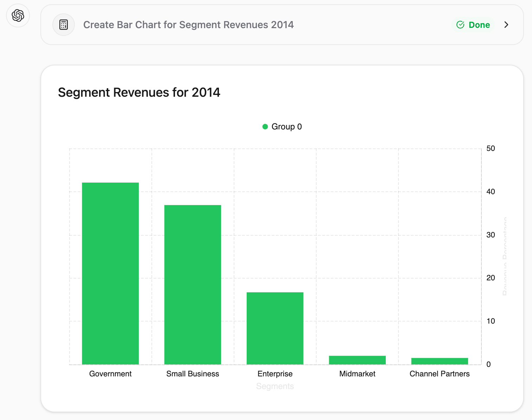
Task: Click the Done status badge
Action: (x=473, y=25)
